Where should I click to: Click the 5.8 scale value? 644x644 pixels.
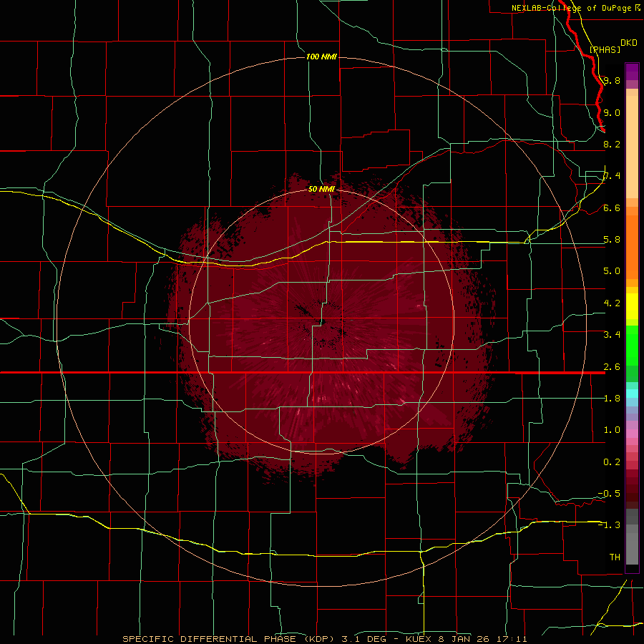612,240
